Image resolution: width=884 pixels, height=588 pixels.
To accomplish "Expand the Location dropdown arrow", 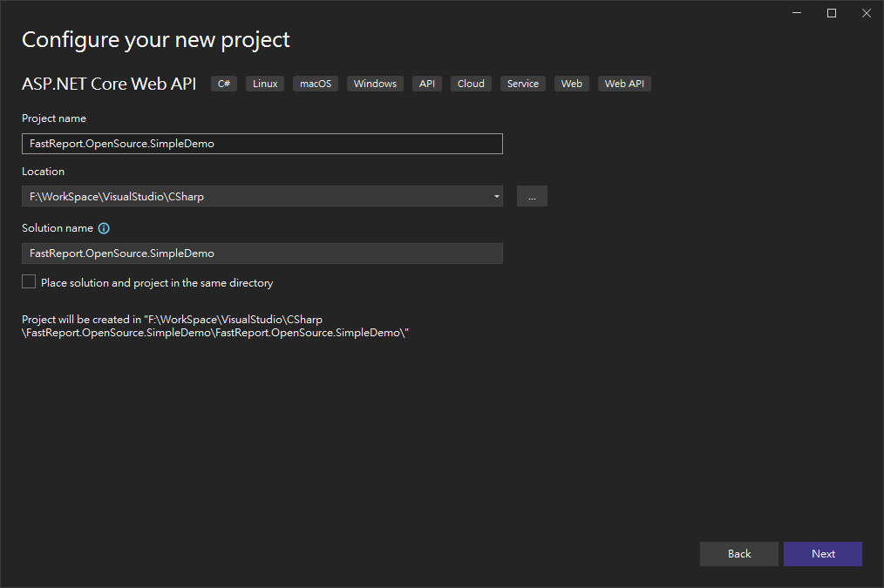I will click(496, 196).
